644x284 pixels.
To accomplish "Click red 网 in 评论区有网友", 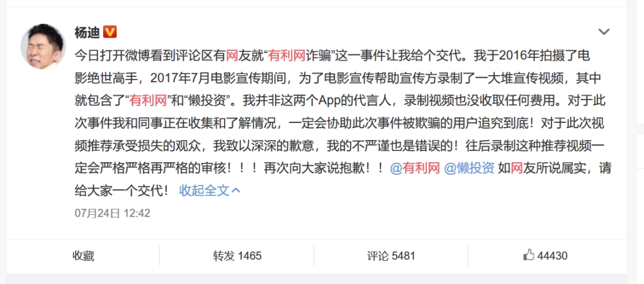I will pyautogui.click(x=232, y=55).
